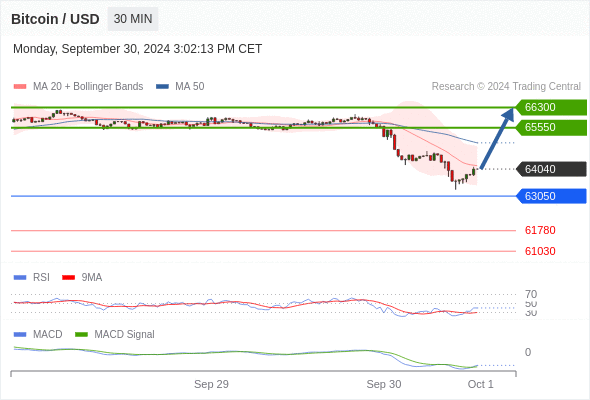Click the 30 MIN timeframe badge
This screenshot has width=590, height=400.
[x=133, y=19]
